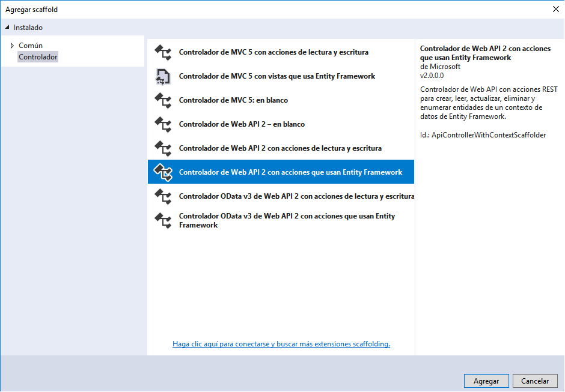The image size is (565, 392).
Task: Select Controlador in the tree
Action: (x=38, y=57)
